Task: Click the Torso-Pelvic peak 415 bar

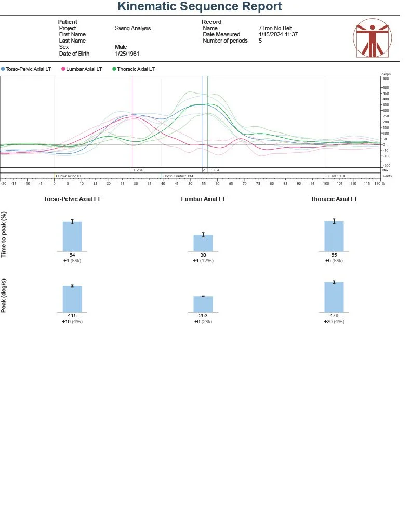Action: (x=72, y=299)
